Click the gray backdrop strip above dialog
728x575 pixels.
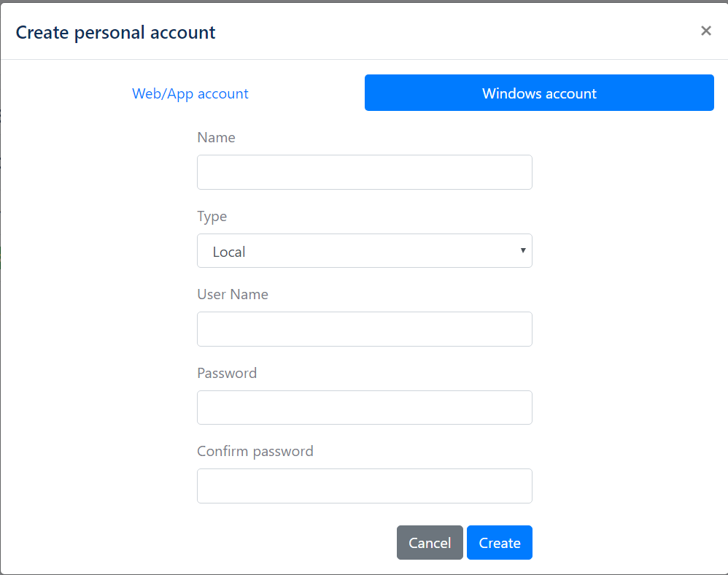pos(364,1)
